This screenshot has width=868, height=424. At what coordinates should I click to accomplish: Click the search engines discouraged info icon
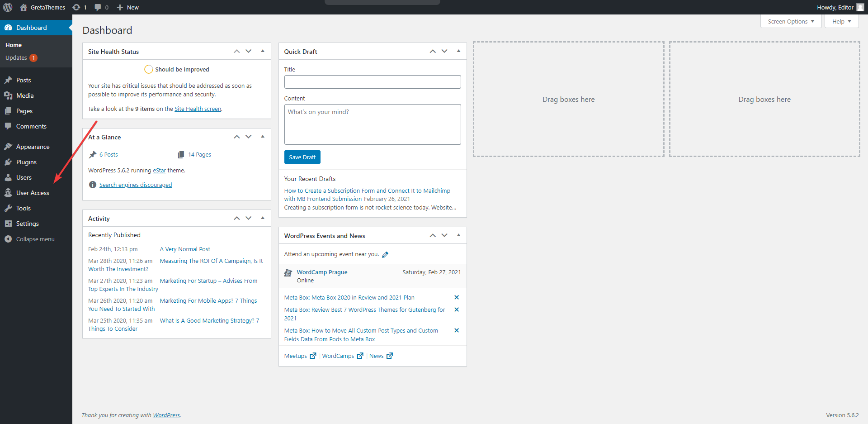(x=93, y=185)
